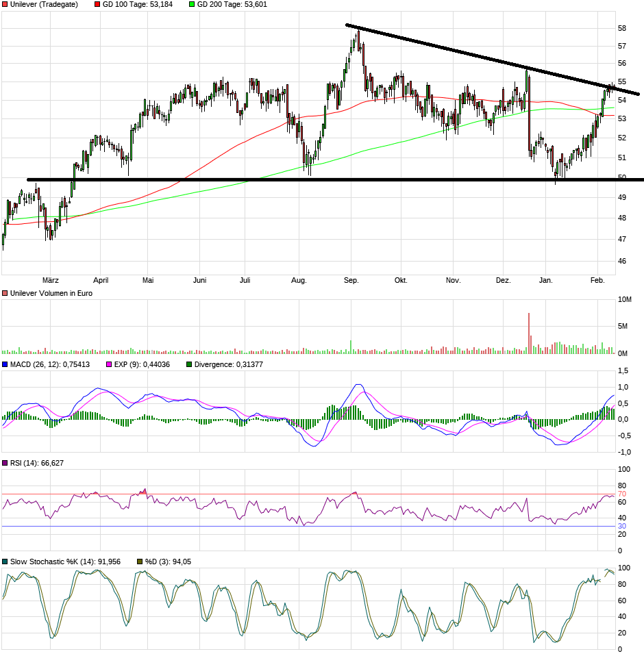Select the teal Slow Stochastic %K legend icon
The height and width of the screenshot is (656, 644).
point(5,560)
